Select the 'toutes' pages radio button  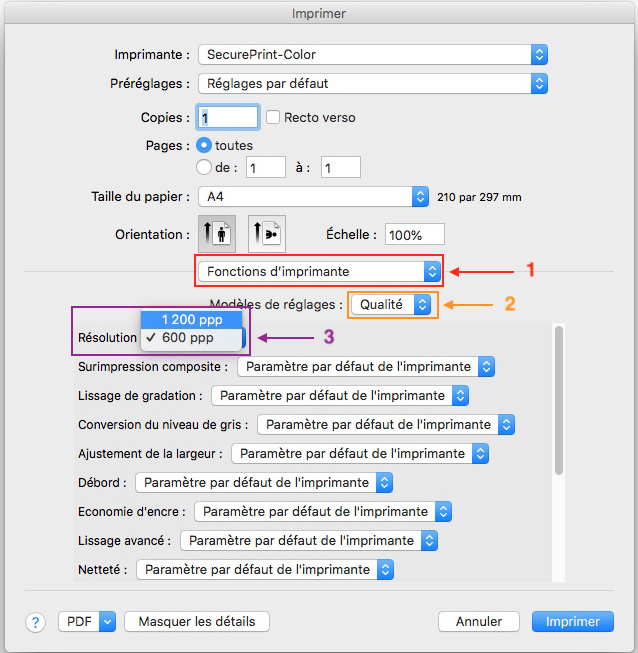click(204, 145)
